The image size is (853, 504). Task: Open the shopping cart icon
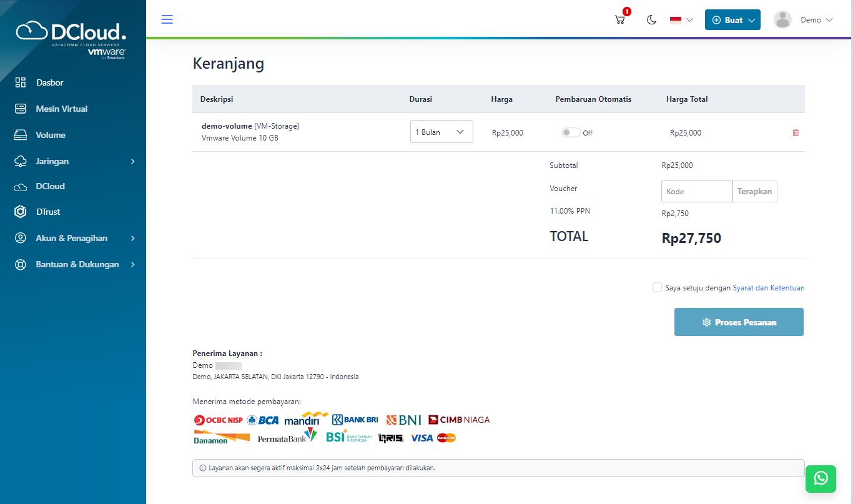pos(620,19)
